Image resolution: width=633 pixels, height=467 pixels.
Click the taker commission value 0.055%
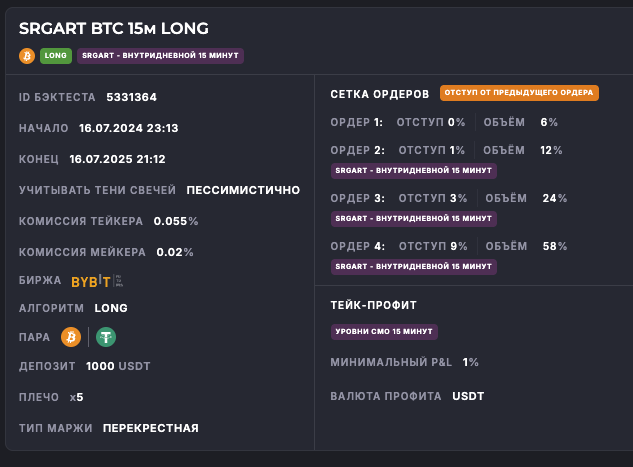click(176, 221)
